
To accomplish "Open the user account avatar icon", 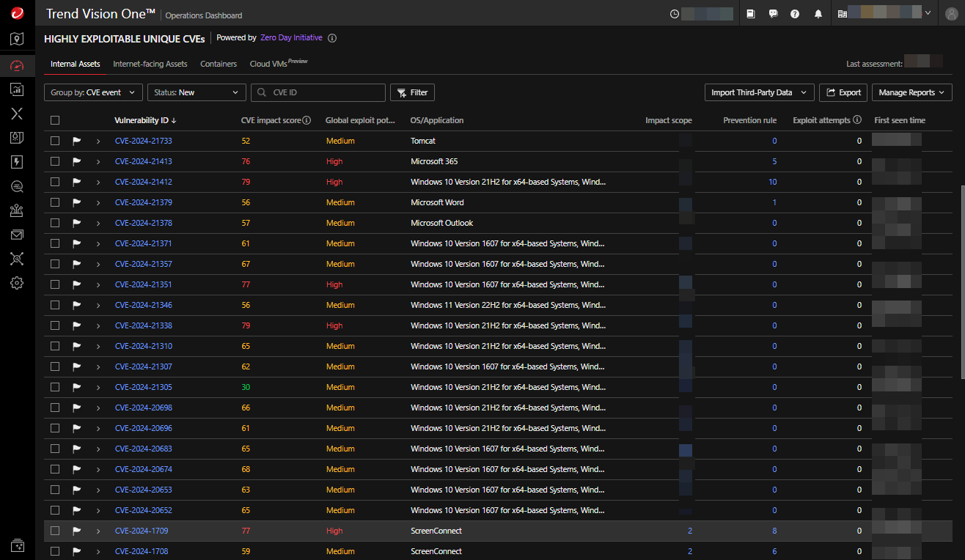I will click(951, 14).
